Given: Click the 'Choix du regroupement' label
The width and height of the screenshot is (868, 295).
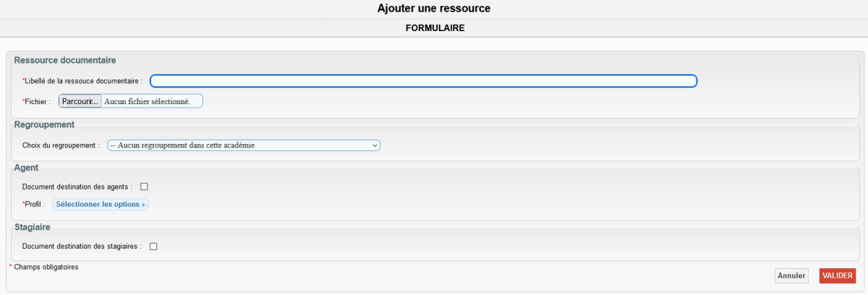Looking at the screenshot, I should click(x=61, y=145).
